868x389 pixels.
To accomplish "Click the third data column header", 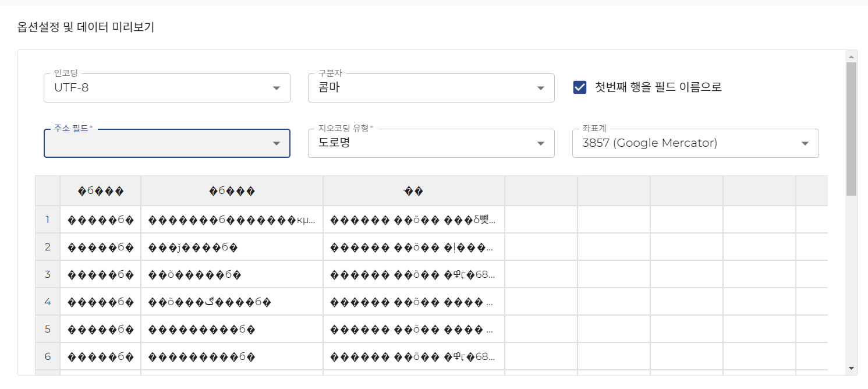I will (x=413, y=190).
